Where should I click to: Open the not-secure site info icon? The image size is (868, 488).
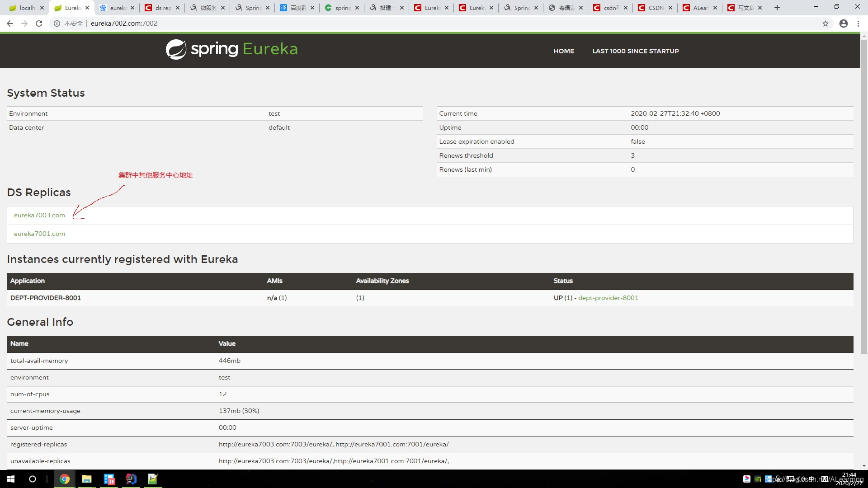[57, 23]
